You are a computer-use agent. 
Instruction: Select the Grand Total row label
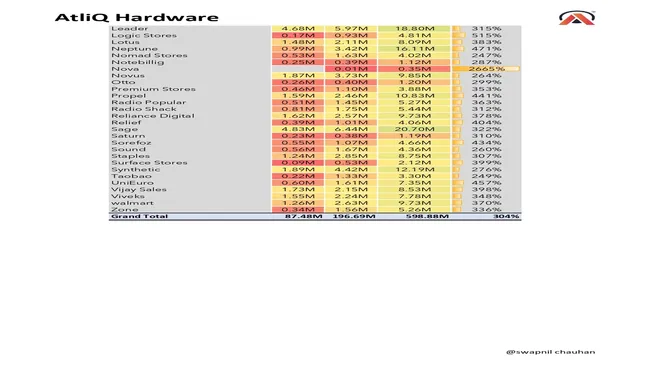[x=139, y=216]
